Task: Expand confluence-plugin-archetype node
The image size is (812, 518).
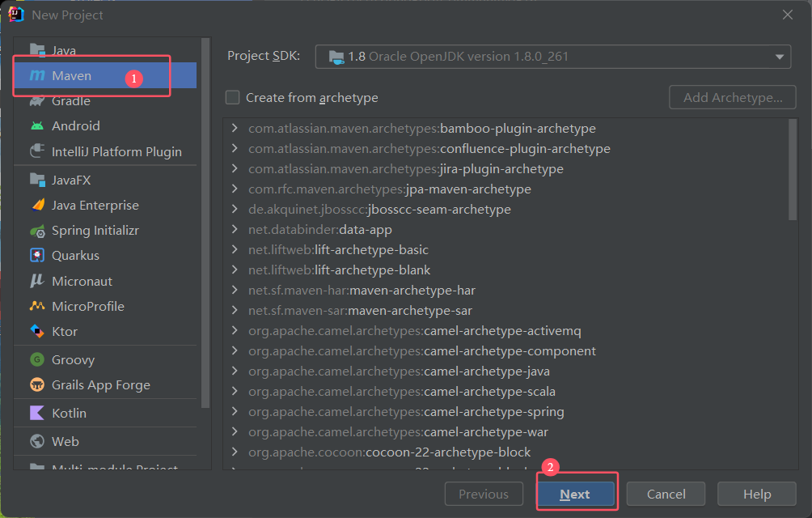Action: tap(235, 148)
